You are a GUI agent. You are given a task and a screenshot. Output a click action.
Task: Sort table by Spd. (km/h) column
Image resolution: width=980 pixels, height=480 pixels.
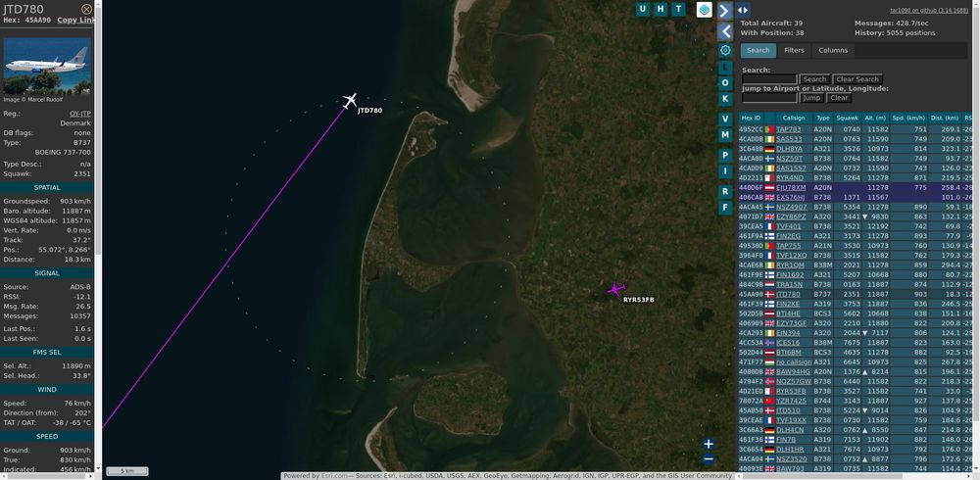tap(908, 118)
